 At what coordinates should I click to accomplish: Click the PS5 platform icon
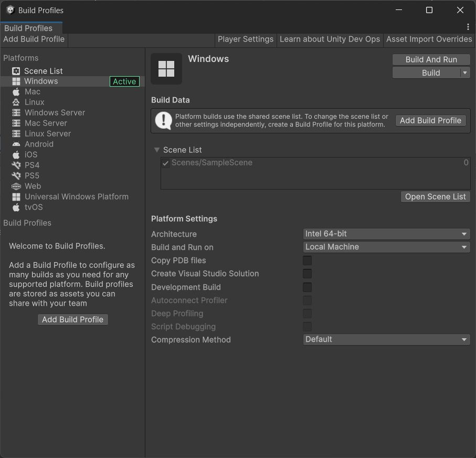[x=16, y=175]
